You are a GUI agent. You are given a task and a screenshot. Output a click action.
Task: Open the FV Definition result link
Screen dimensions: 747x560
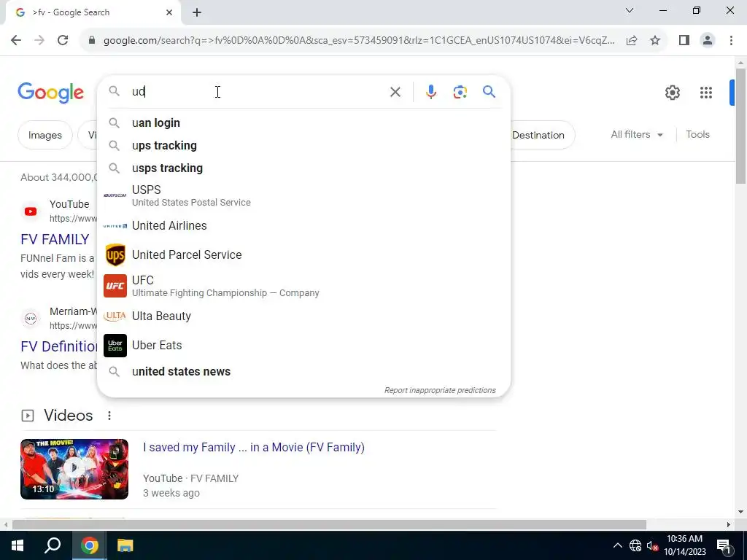[x=59, y=346]
